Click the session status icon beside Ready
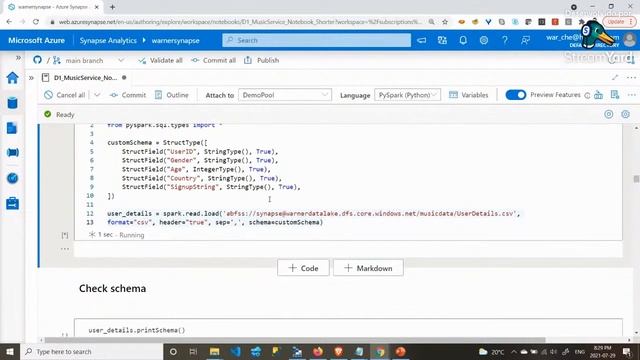The width and height of the screenshot is (640, 360). click(x=609, y=114)
